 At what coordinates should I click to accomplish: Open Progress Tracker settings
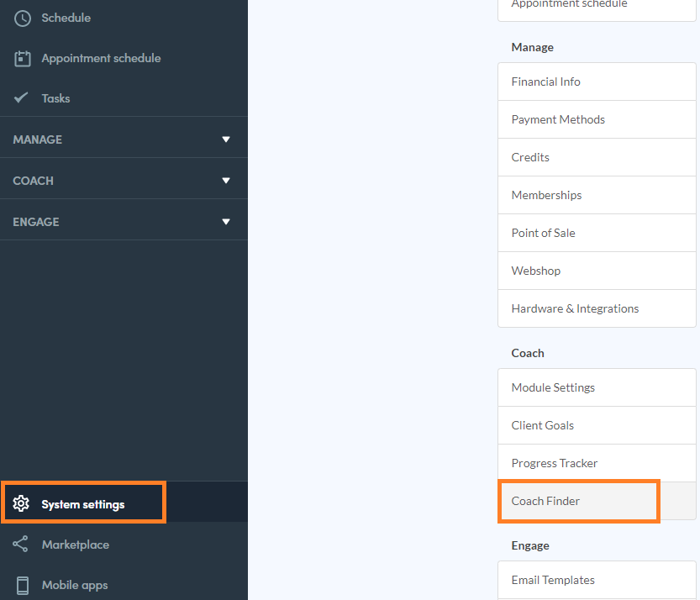click(x=597, y=463)
